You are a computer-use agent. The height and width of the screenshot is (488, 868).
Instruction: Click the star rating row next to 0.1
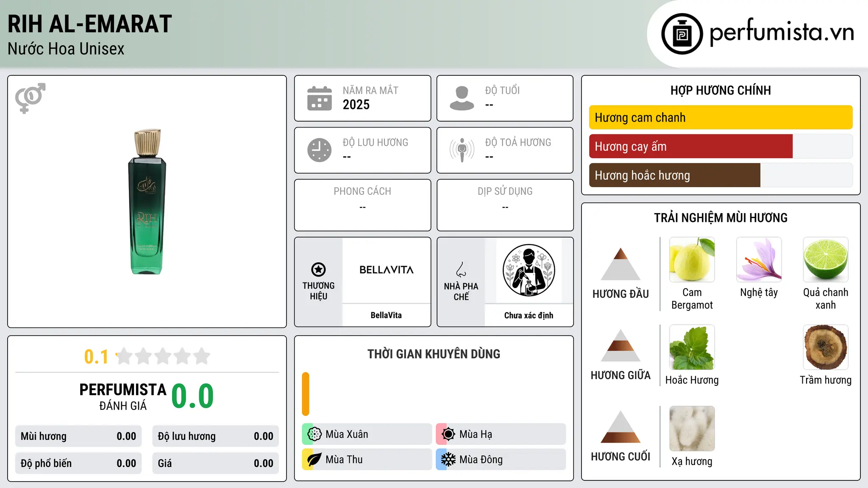[x=163, y=356]
